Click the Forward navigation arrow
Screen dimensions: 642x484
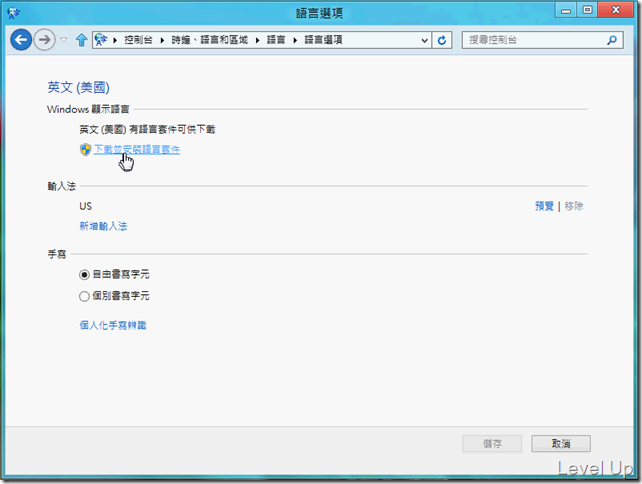pyautogui.click(x=44, y=40)
